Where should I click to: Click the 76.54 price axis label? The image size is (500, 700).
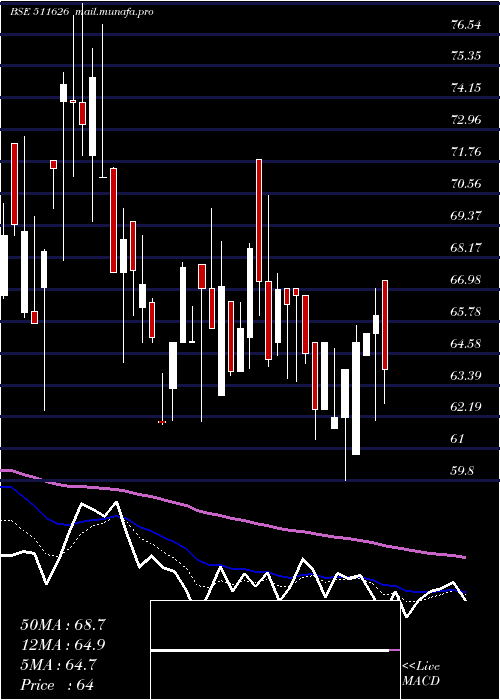click(x=466, y=25)
